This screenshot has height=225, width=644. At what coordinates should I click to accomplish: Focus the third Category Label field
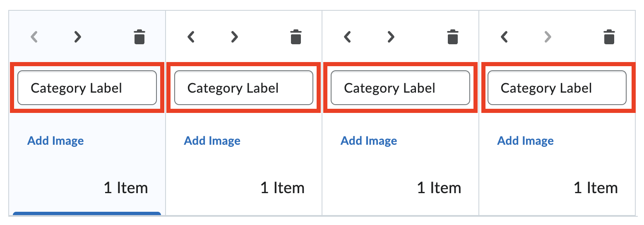pos(400,88)
